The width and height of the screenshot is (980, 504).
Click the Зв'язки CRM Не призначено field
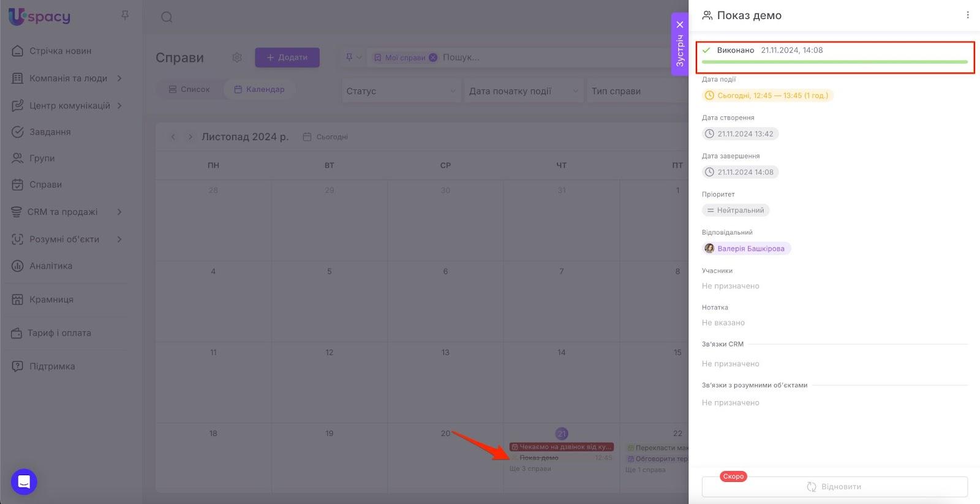pyautogui.click(x=731, y=364)
